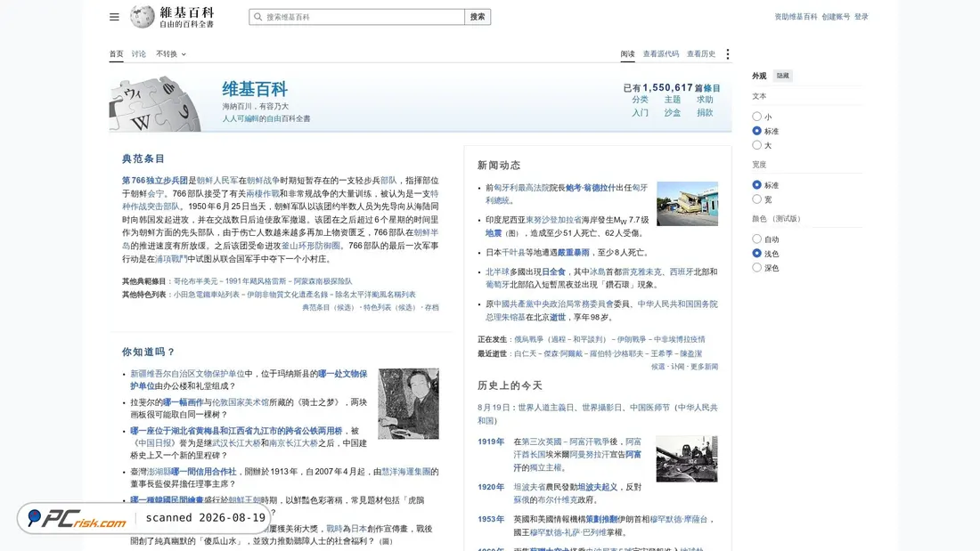Viewport: 980px width, 551px height.
Task: Switch to the 讨论 tab
Action: click(x=139, y=54)
